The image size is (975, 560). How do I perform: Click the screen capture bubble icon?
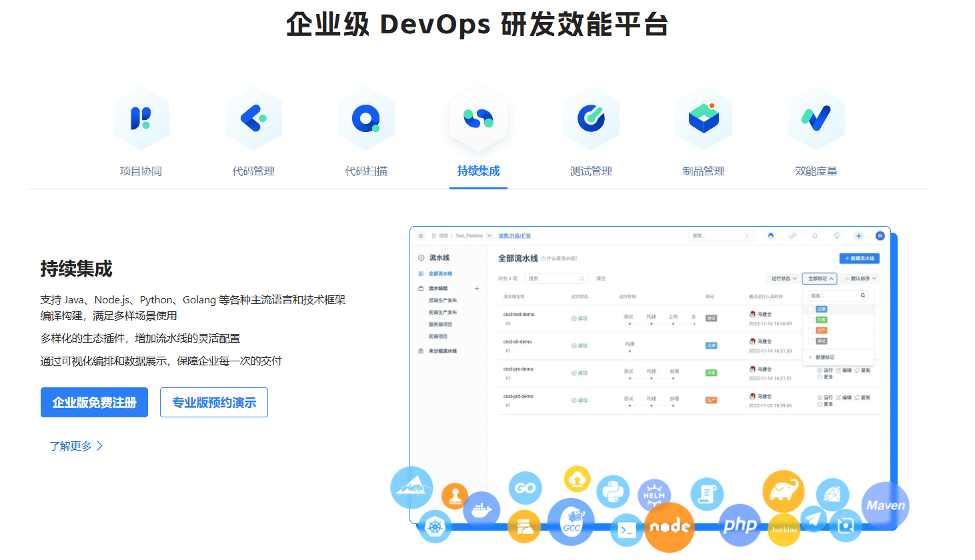(846, 526)
